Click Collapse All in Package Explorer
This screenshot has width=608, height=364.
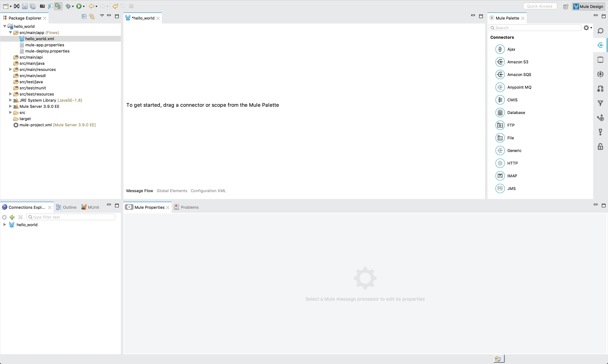click(84, 16)
